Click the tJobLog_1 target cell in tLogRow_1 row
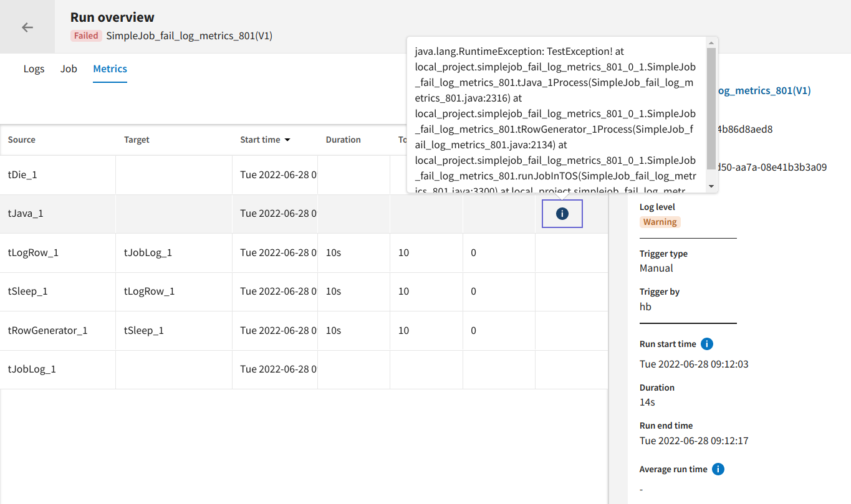Viewport: 851px width, 504px height. point(148,252)
